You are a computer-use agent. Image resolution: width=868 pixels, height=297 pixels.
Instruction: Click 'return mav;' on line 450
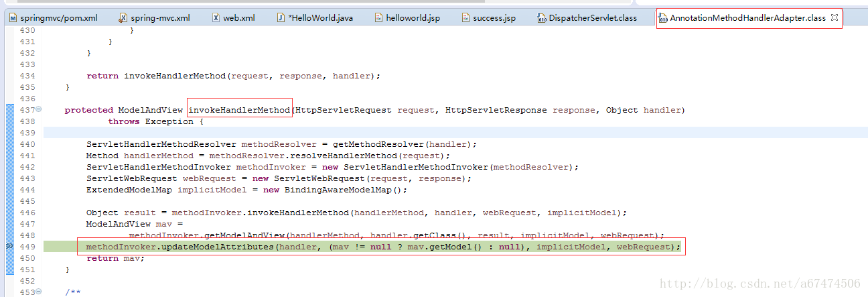115,258
